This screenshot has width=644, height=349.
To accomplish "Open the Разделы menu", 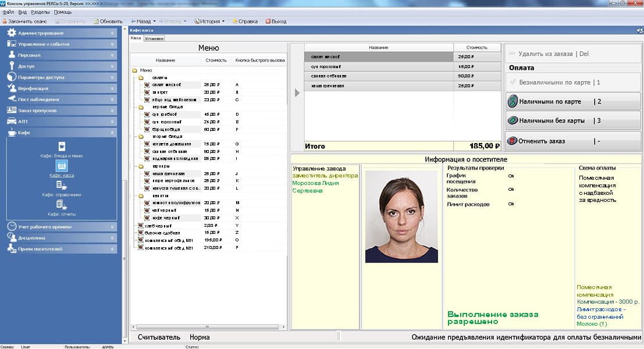I will [x=40, y=12].
